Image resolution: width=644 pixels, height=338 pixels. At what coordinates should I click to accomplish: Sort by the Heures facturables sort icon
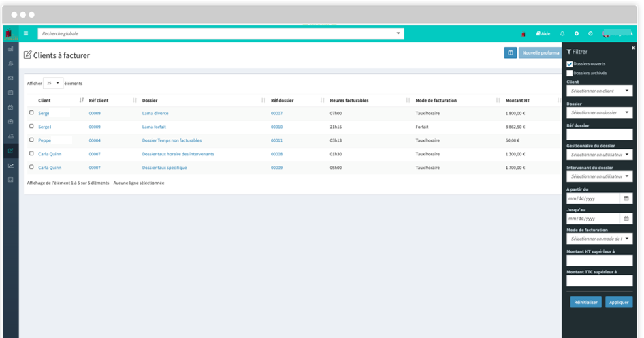[408, 100]
